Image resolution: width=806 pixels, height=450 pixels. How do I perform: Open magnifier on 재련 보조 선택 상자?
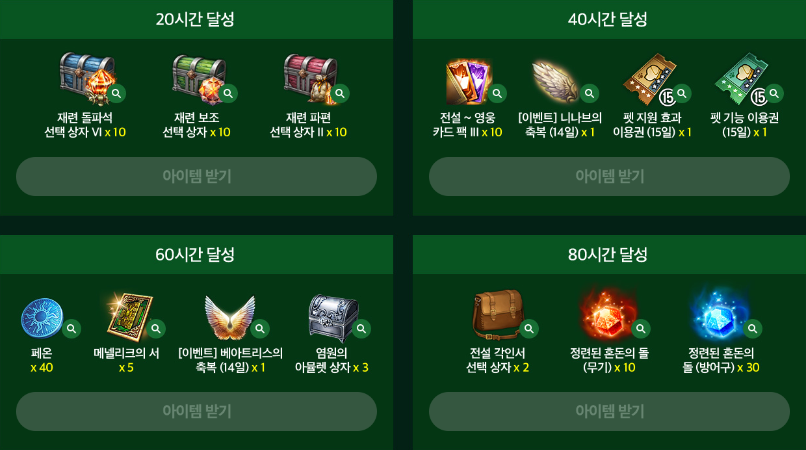[x=228, y=94]
